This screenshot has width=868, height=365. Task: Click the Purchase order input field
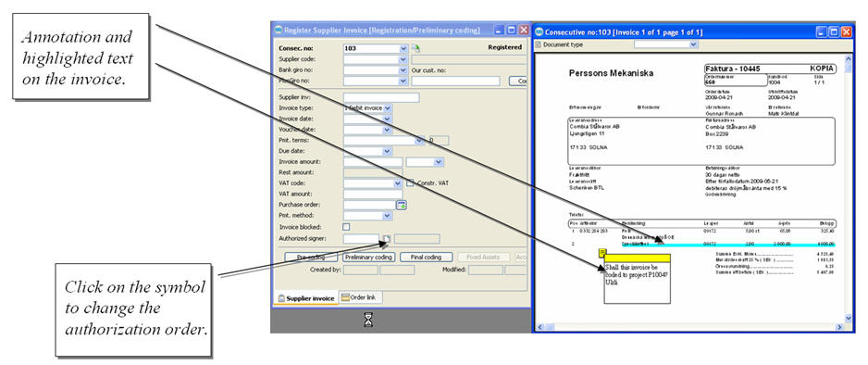[x=370, y=205]
